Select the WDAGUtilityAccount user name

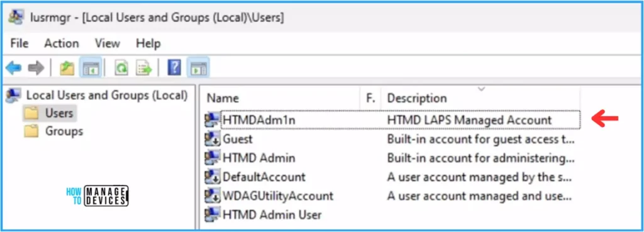(277, 196)
